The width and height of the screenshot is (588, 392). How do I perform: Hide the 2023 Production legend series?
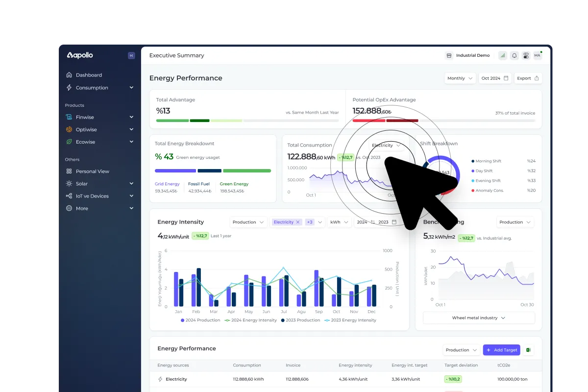click(300, 320)
